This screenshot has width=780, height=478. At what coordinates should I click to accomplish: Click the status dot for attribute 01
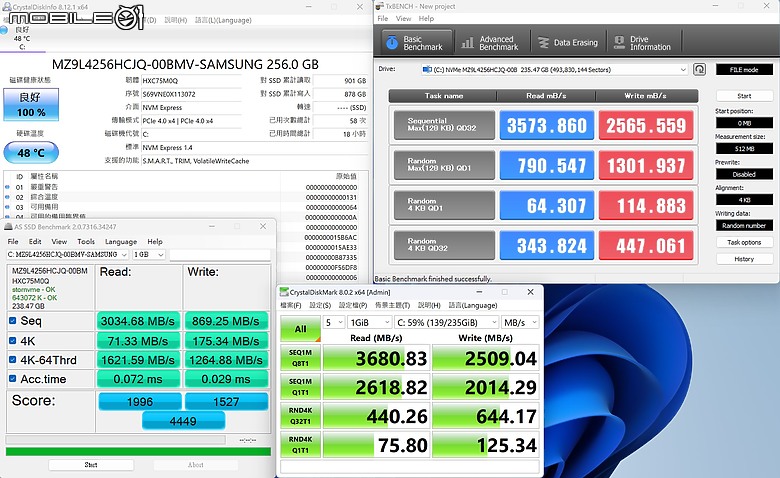[7, 187]
